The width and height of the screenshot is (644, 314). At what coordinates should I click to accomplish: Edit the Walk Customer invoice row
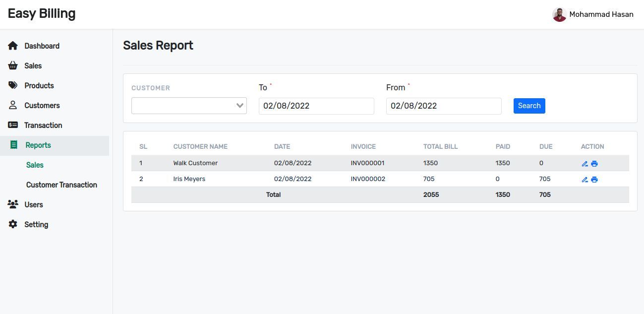pyautogui.click(x=585, y=164)
